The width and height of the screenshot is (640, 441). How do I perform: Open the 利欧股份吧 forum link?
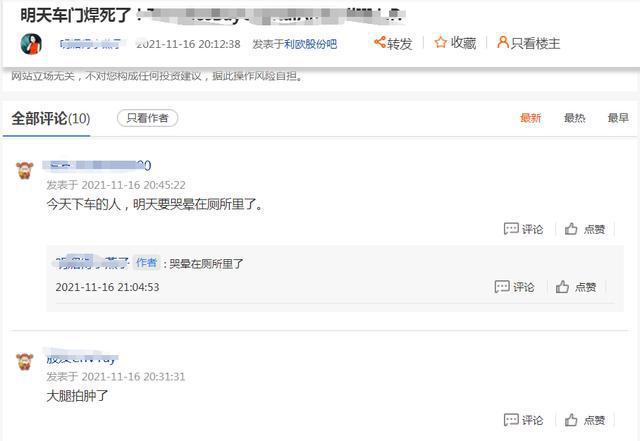pyautogui.click(x=311, y=44)
